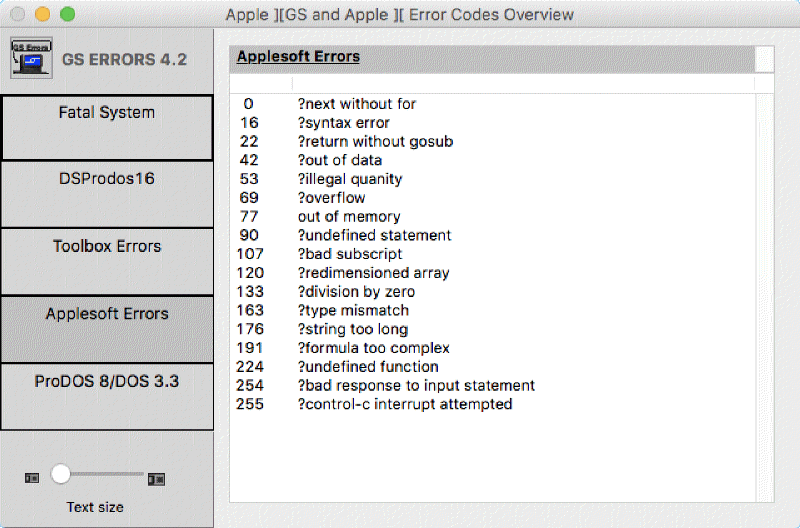
Task: Open the Fatal System error list
Action: coord(107,128)
